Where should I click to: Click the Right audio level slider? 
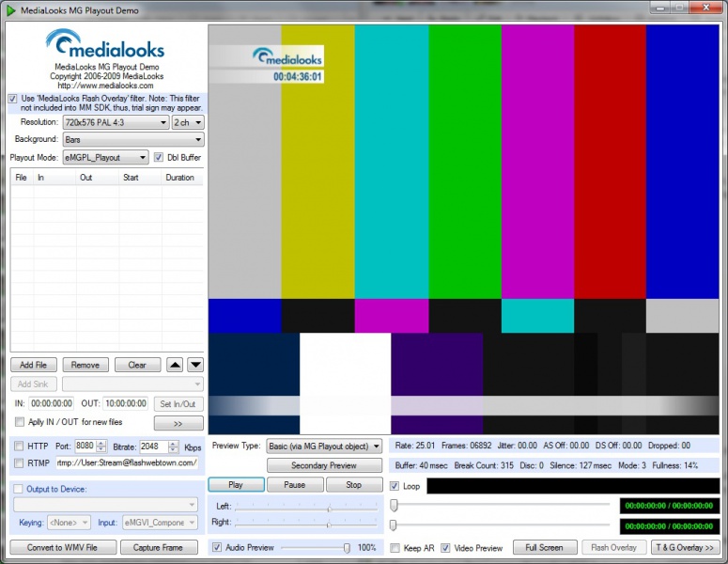point(306,524)
